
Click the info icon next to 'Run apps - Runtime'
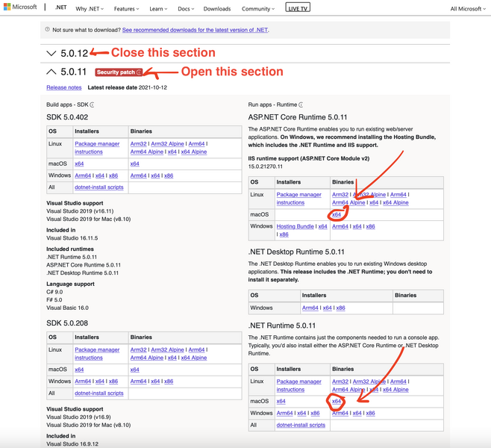[301, 105]
